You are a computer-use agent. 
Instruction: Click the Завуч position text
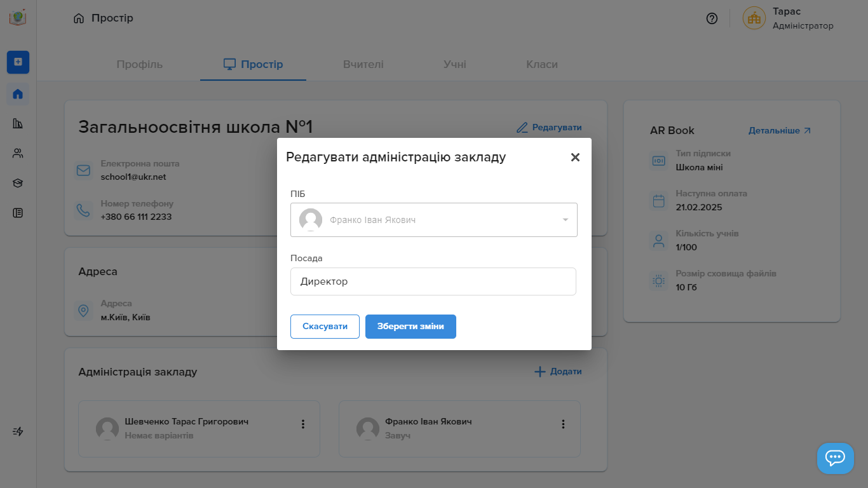(398, 436)
